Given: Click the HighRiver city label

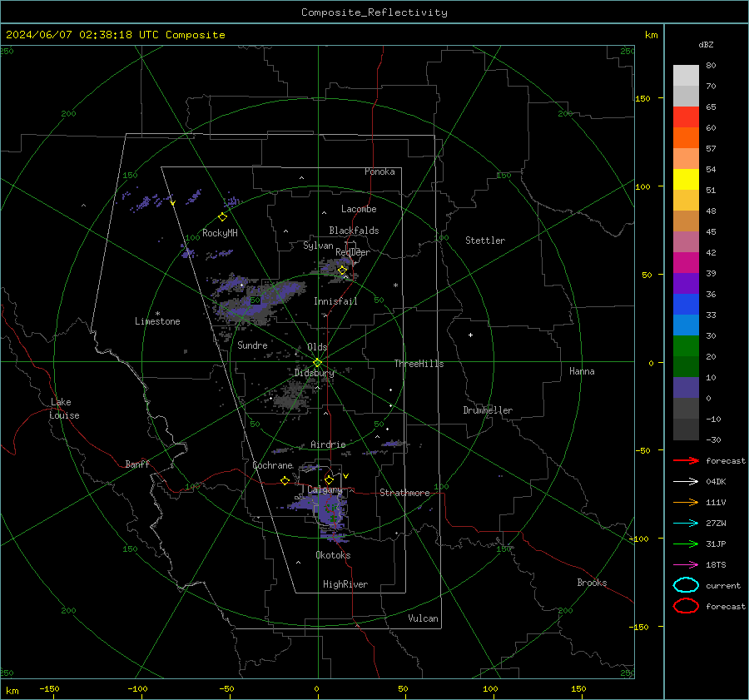Looking at the screenshot, I should click(345, 584).
